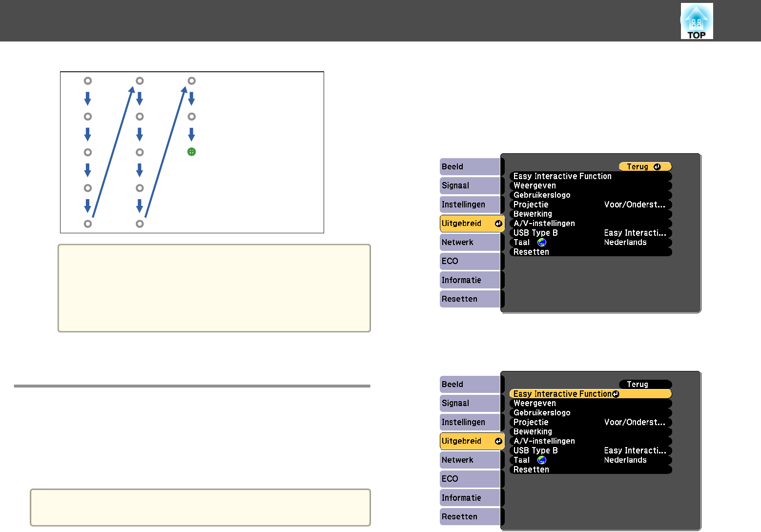Click highlighted Terug button in upper menu
The width and height of the screenshot is (761, 532).
click(x=645, y=167)
